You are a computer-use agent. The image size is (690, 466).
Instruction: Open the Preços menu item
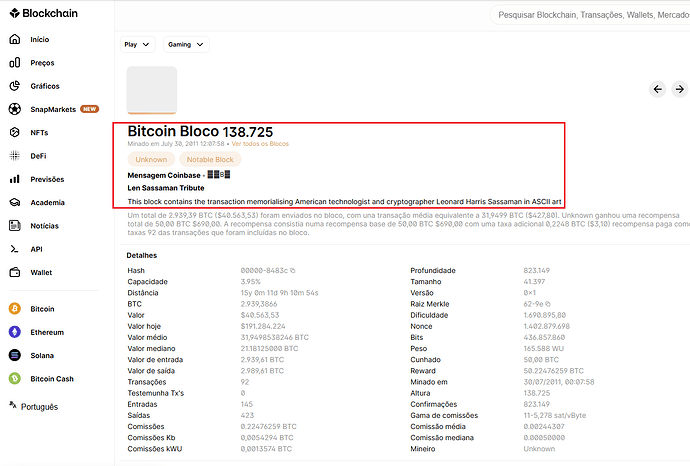pyautogui.click(x=42, y=63)
